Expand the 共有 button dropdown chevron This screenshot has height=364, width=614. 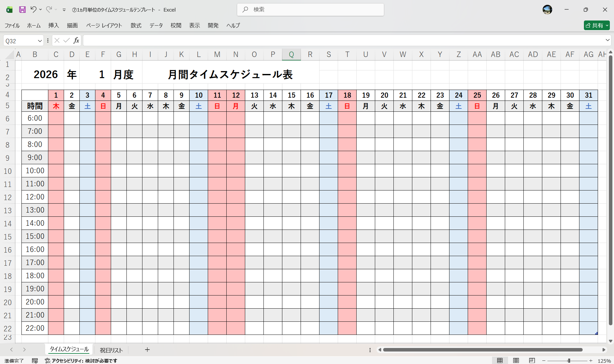click(607, 25)
